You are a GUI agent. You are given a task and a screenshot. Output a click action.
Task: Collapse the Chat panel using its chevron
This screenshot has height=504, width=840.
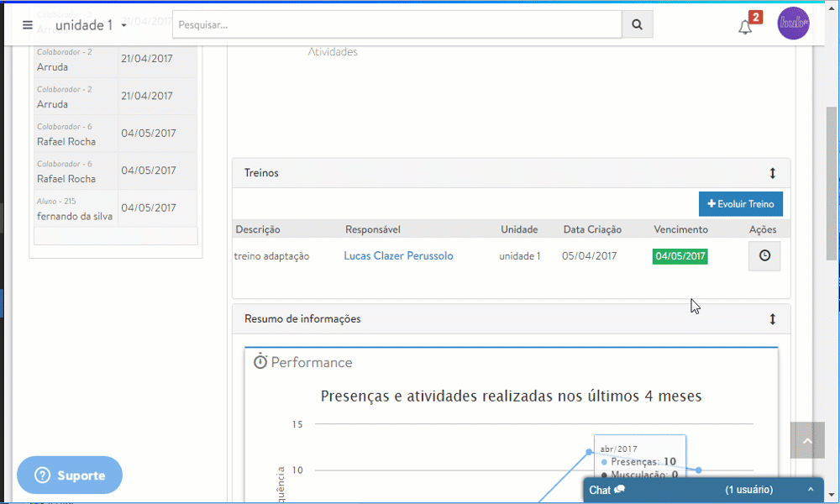[x=810, y=490]
